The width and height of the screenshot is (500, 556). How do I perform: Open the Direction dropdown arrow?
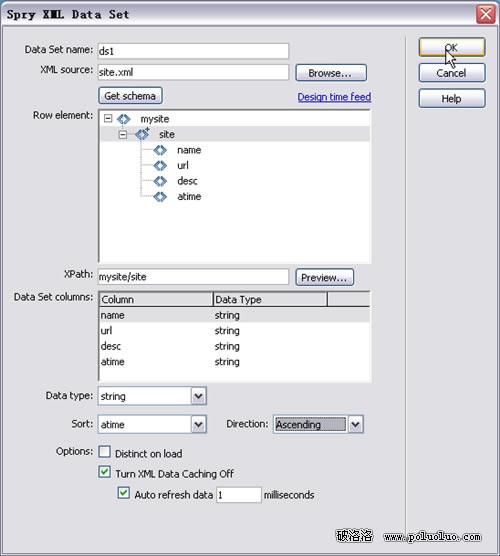coord(355,424)
